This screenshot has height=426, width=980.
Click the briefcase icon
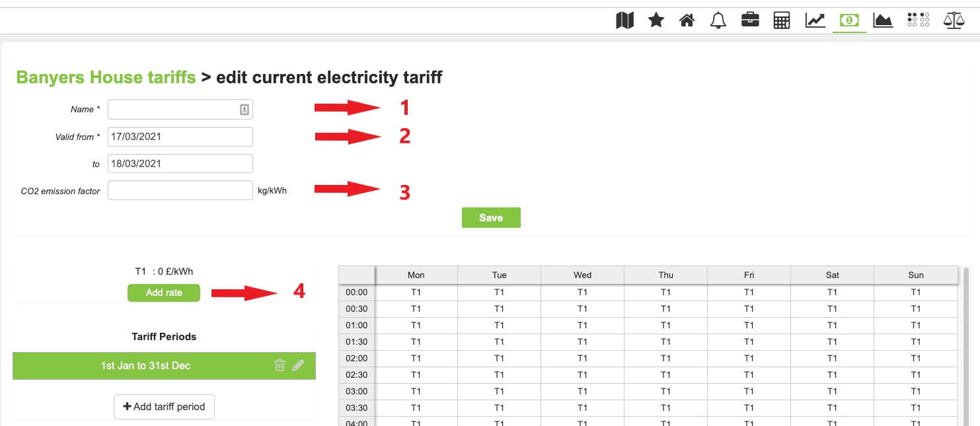tap(750, 20)
